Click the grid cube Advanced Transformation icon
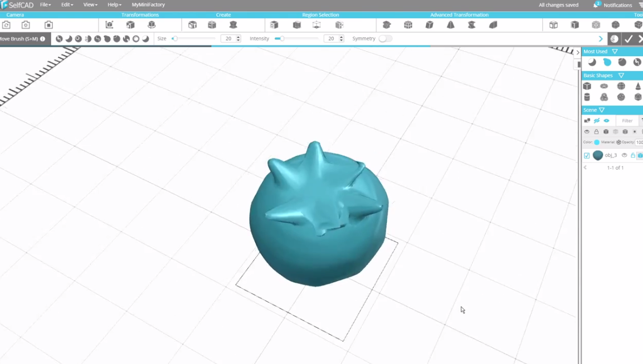 408,25
